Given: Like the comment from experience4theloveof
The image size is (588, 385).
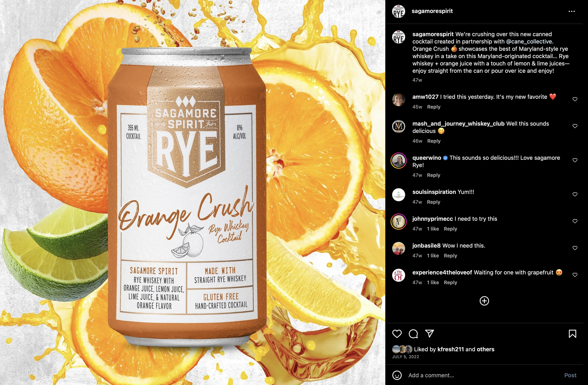Looking at the screenshot, I should pyautogui.click(x=575, y=275).
